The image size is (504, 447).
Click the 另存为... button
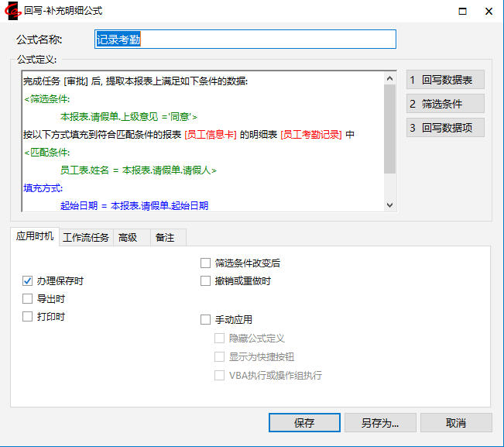(379, 423)
